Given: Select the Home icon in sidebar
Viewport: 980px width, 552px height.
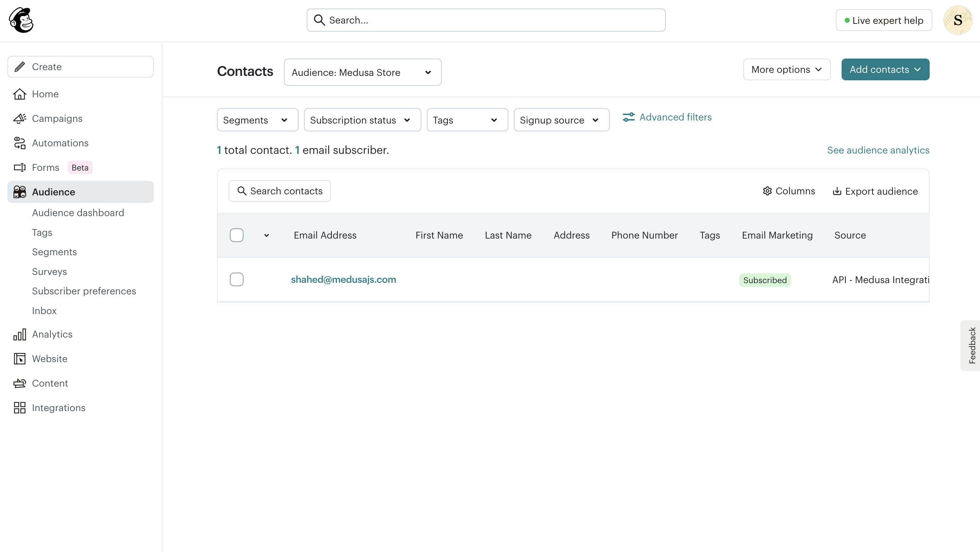Looking at the screenshot, I should (20, 94).
